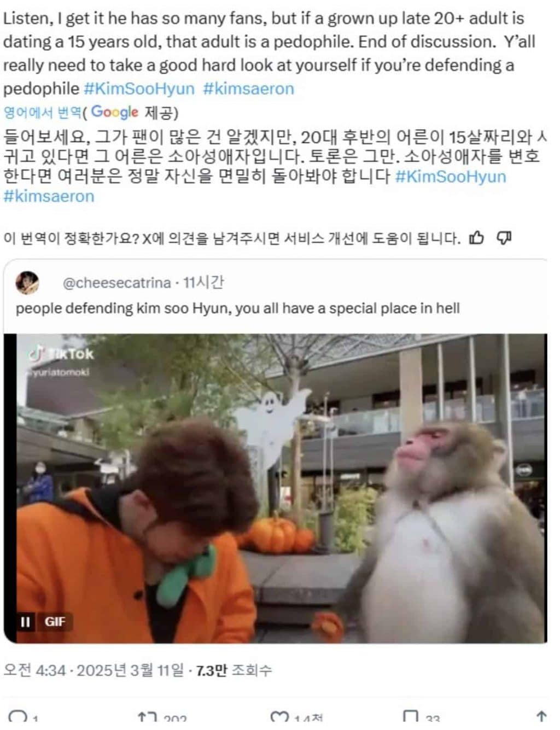Open the #kimsaeron hashtag in the Korean translation
The width and height of the screenshot is (560, 730).
pos(49,196)
